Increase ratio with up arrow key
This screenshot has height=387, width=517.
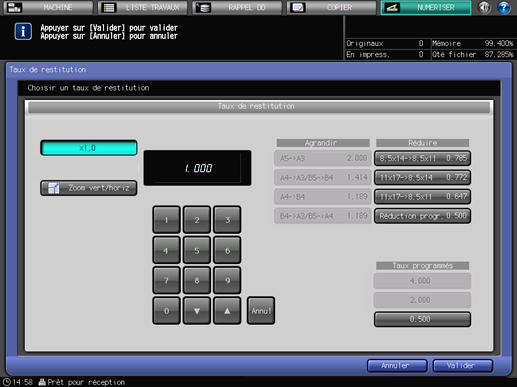click(227, 311)
